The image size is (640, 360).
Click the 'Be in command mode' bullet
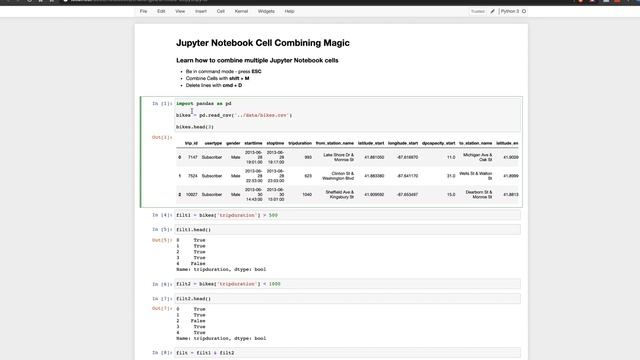pos(223,71)
